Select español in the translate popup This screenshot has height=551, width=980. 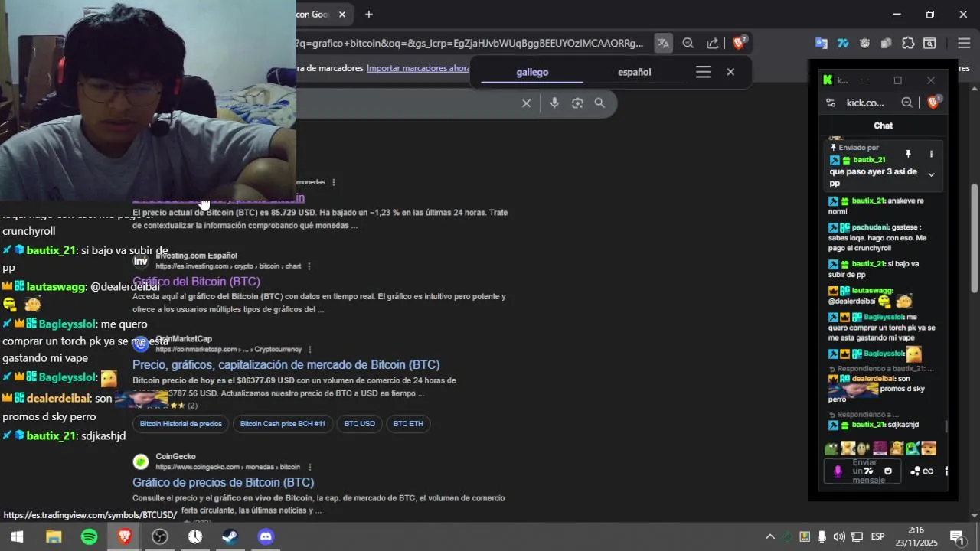coord(635,72)
